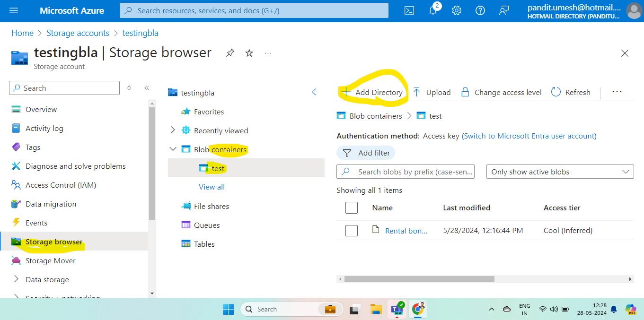Screen dimensions: 644x320
Task: Open the help question mark icon
Action: coord(480,10)
